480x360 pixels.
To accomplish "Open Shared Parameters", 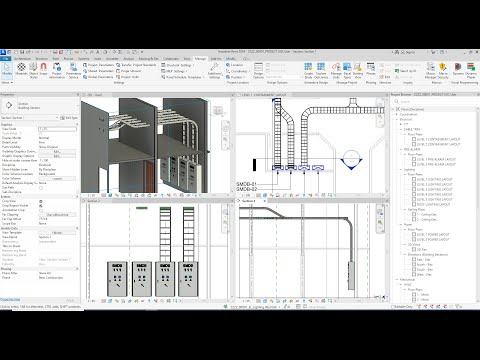I will (x=98, y=71).
